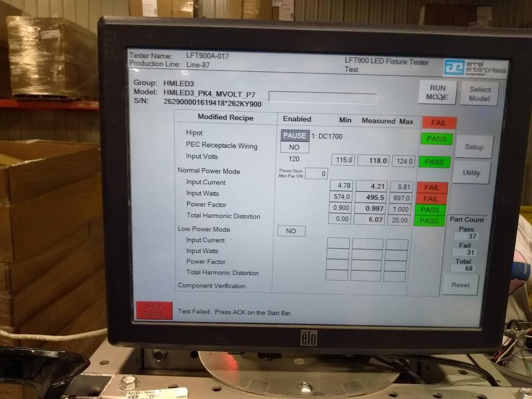Toggle Low Power Mode NO setting
Screen dimensions: 532x399
tap(291, 231)
